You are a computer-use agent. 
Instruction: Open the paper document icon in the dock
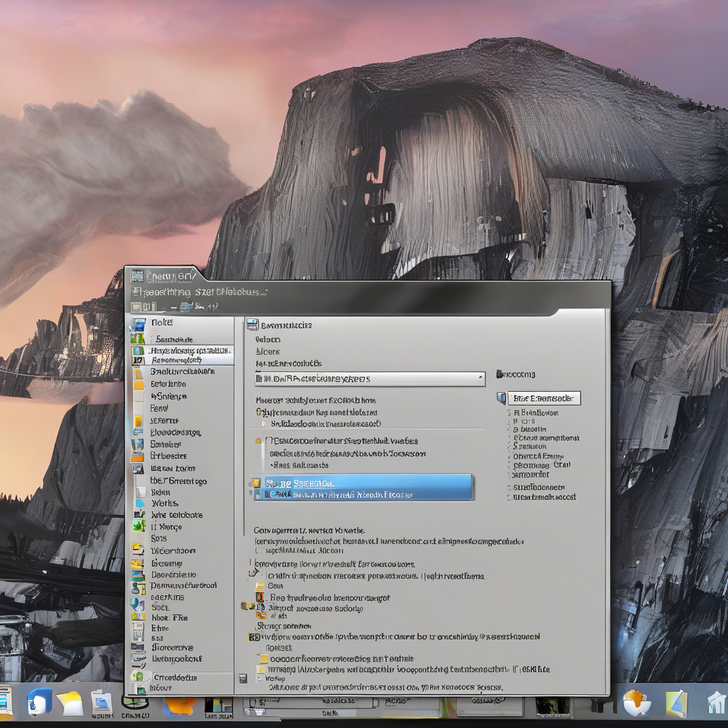click(102, 703)
